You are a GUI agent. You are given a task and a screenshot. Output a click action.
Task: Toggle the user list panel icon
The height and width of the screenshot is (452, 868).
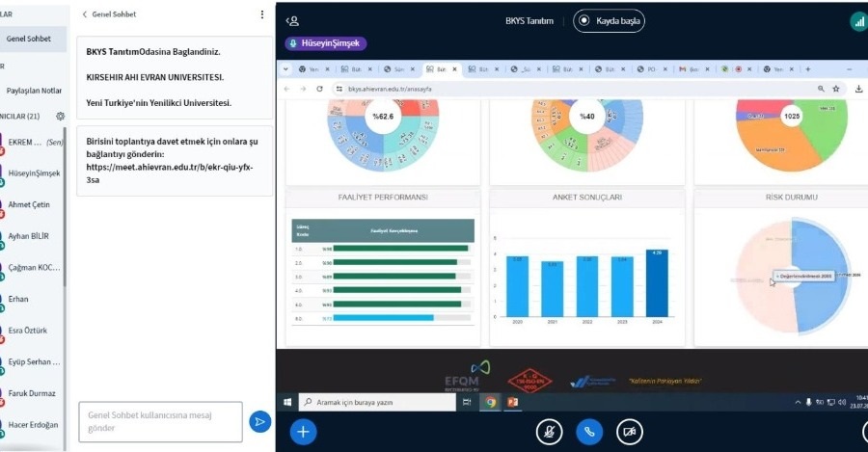pos(292,20)
